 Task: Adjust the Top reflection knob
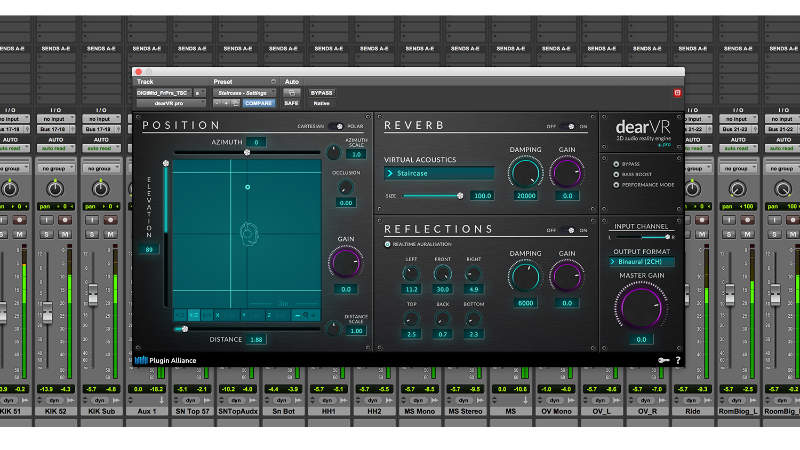tap(411, 319)
